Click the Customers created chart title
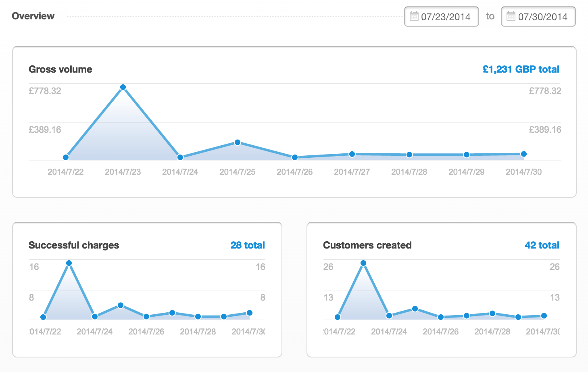Image resolution: width=588 pixels, height=372 pixels. pyautogui.click(x=367, y=245)
